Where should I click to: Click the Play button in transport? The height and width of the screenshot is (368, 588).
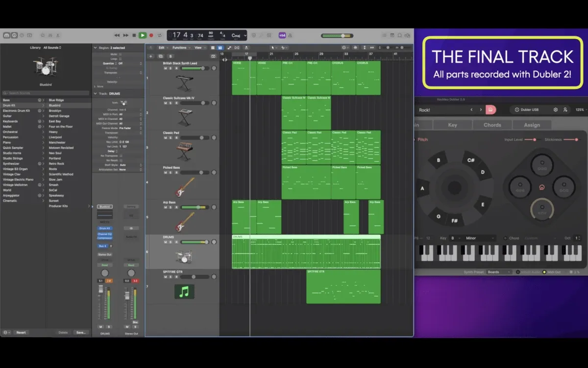[x=142, y=35]
